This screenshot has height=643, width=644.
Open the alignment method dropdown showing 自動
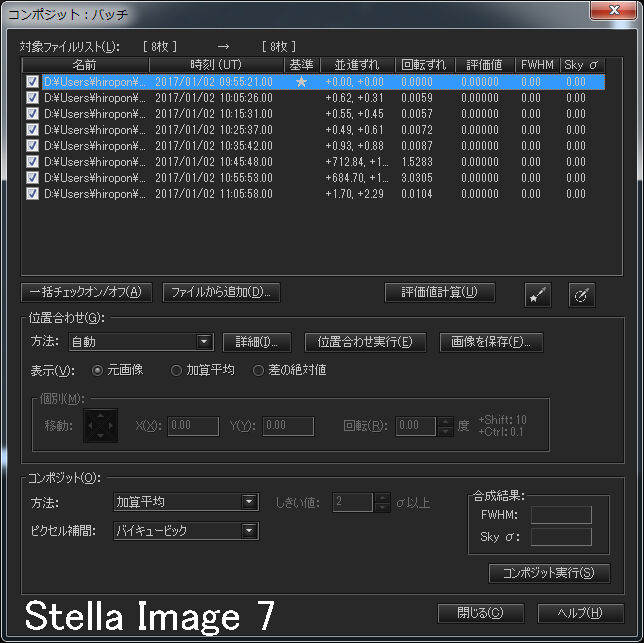click(141, 342)
